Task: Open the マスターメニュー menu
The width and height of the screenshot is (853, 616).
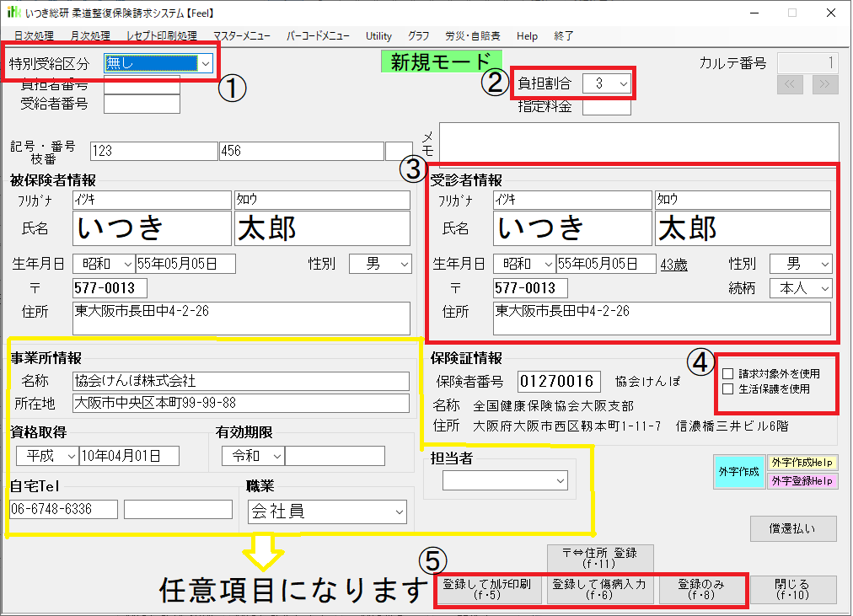Action: pos(242,36)
